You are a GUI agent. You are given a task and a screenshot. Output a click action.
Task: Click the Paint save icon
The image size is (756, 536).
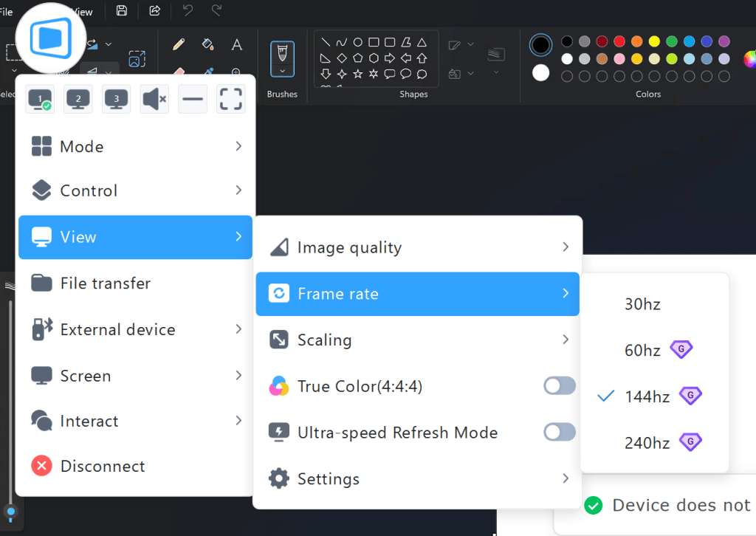click(x=122, y=10)
